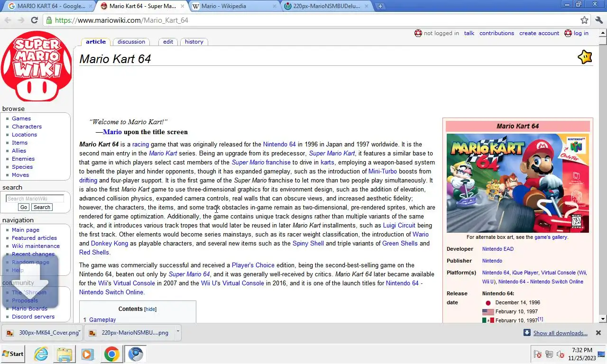
Task: Open the talk link in the header
Action: pyautogui.click(x=469, y=33)
